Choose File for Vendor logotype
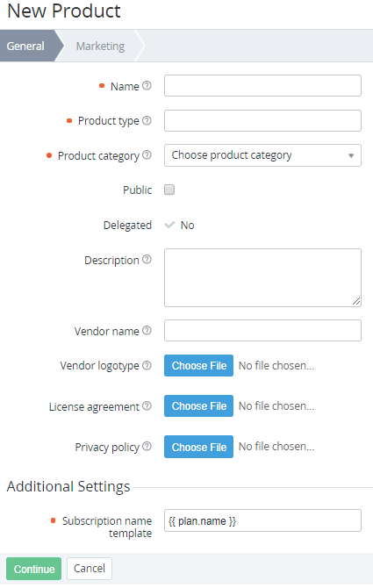The image size is (373, 588). click(x=198, y=366)
